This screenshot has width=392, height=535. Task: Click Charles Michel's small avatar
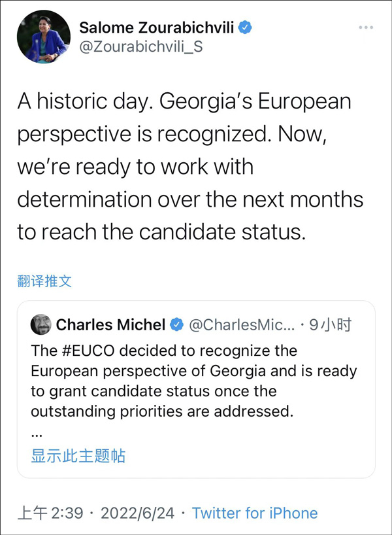pyautogui.click(x=41, y=324)
